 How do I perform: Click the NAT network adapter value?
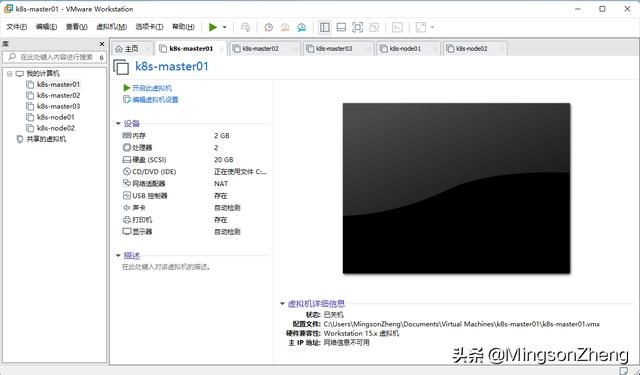click(221, 184)
